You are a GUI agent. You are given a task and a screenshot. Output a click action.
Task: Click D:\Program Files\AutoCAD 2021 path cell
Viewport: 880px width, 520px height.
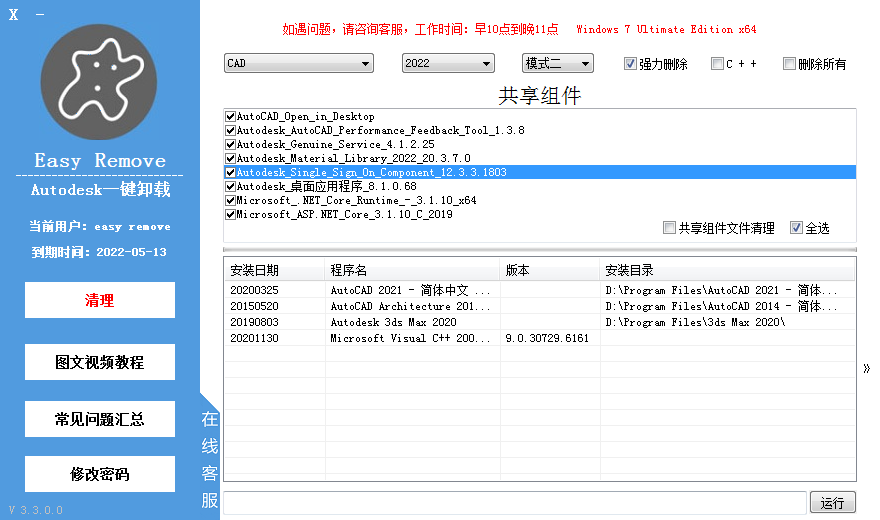[x=721, y=290]
